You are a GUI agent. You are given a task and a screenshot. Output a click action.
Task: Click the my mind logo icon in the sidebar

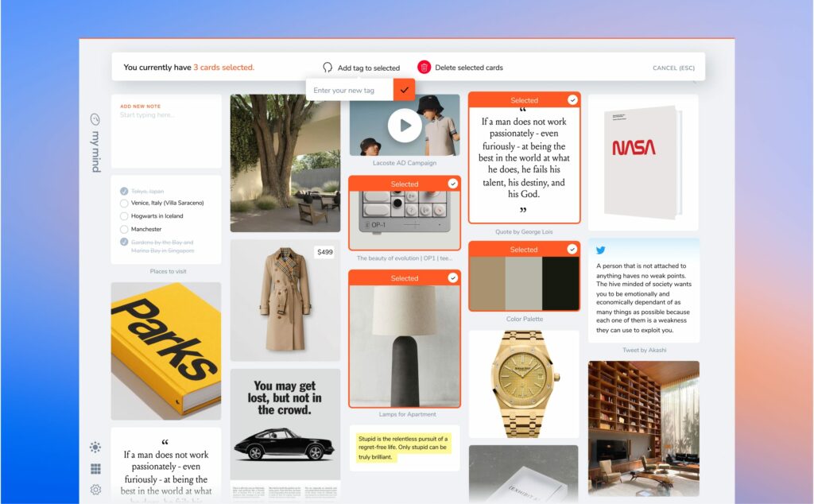tap(95, 119)
